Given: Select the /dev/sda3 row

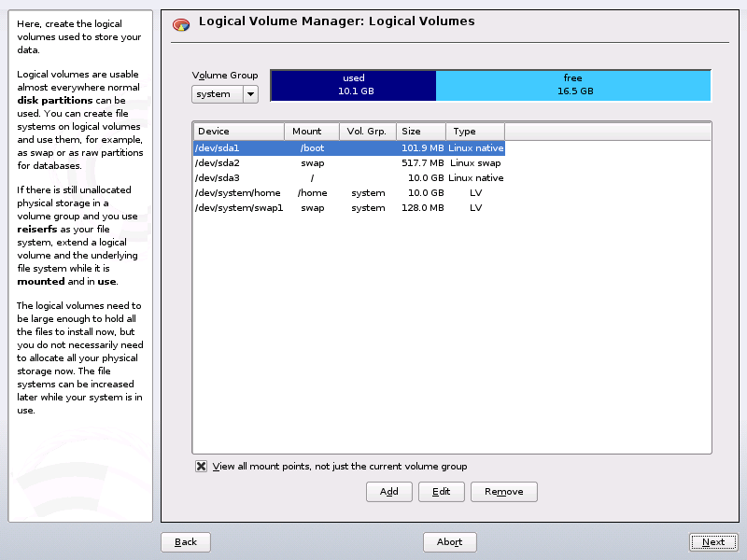Looking at the screenshot, I should (x=349, y=178).
